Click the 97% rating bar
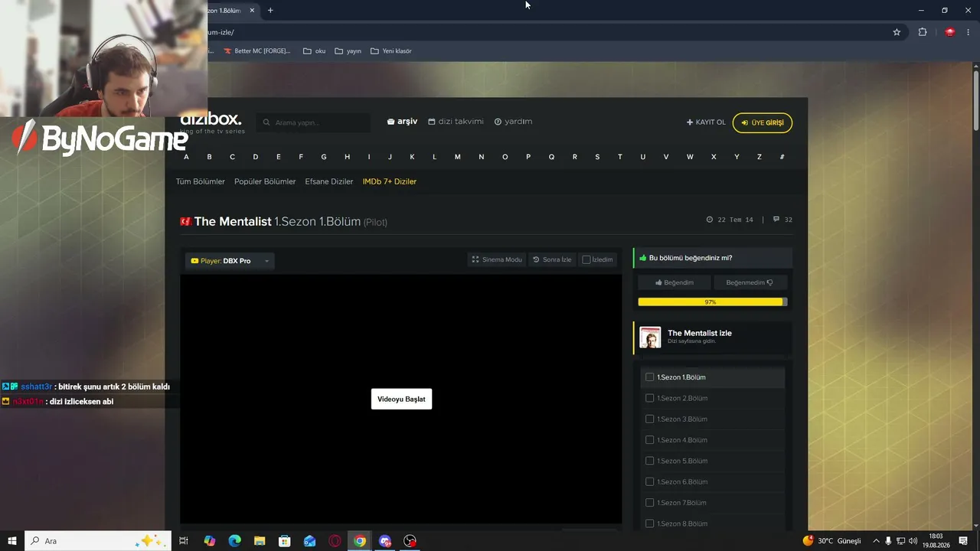Viewport: 980px width, 551px height. click(x=712, y=302)
